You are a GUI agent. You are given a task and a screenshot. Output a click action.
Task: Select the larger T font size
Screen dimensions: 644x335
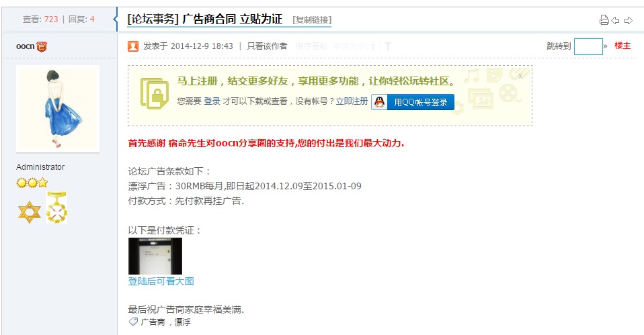click(388, 46)
